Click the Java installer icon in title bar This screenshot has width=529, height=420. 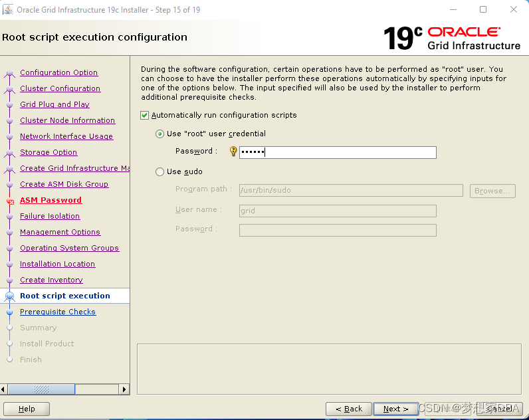coord(8,9)
